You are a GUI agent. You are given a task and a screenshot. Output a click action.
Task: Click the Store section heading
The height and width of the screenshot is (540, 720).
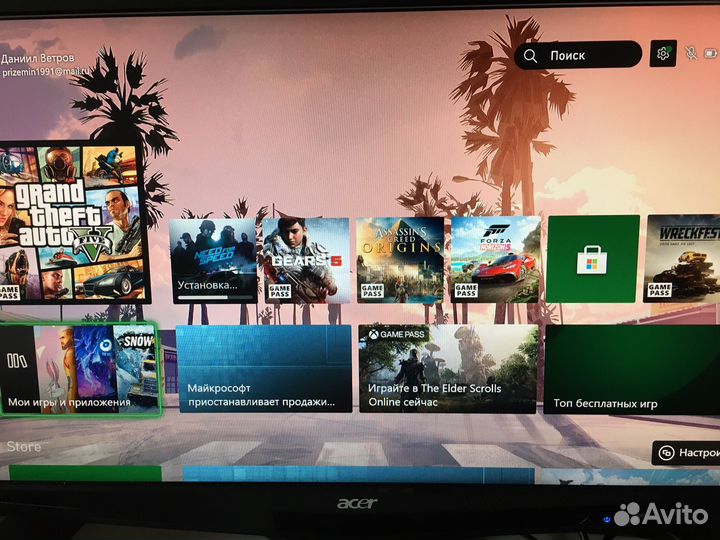tap(24, 446)
